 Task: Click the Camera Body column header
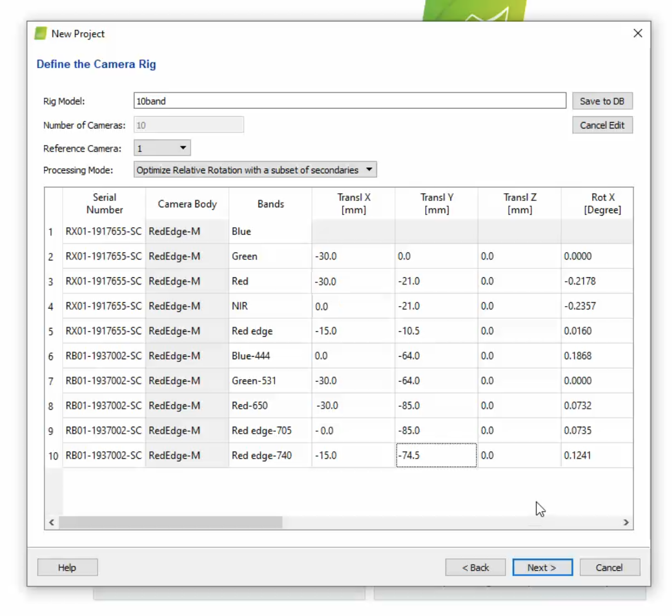pos(187,203)
